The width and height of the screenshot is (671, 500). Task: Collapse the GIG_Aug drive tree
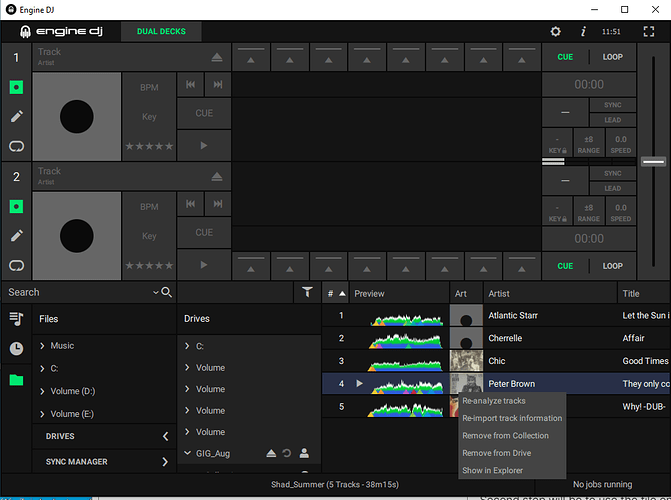pos(189,453)
